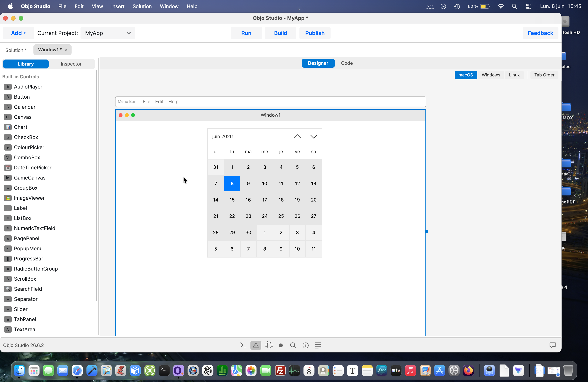Preview design as Linux
Image resolution: width=588 pixels, height=382 pixels.
pyautogui.click(x=514, y=75)
